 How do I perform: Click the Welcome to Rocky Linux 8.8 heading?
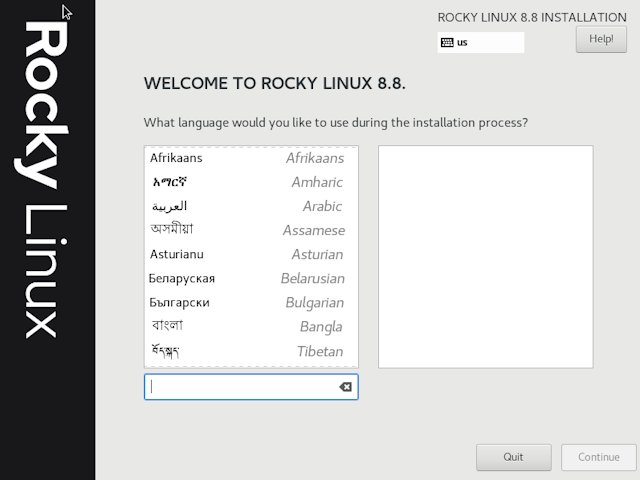pos(275,83)
